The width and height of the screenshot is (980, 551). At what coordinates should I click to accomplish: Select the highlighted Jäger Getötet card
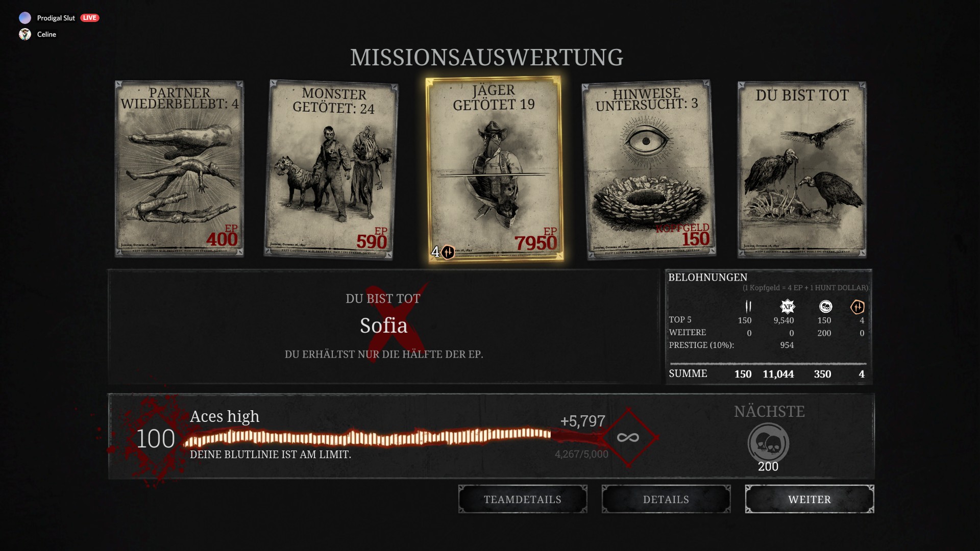tap(494, 169)
